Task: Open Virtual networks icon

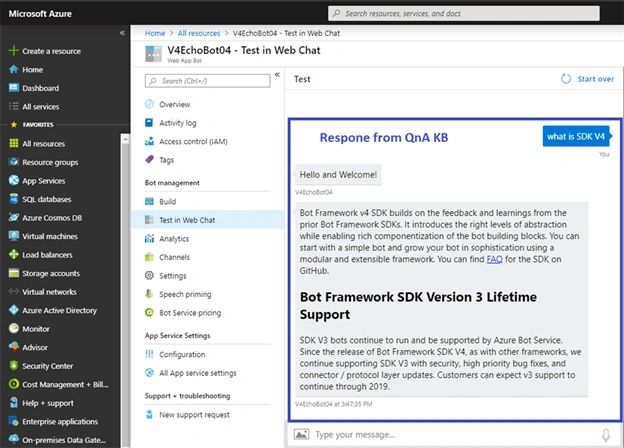Action: pyautogui.click(x=14, y=291)
